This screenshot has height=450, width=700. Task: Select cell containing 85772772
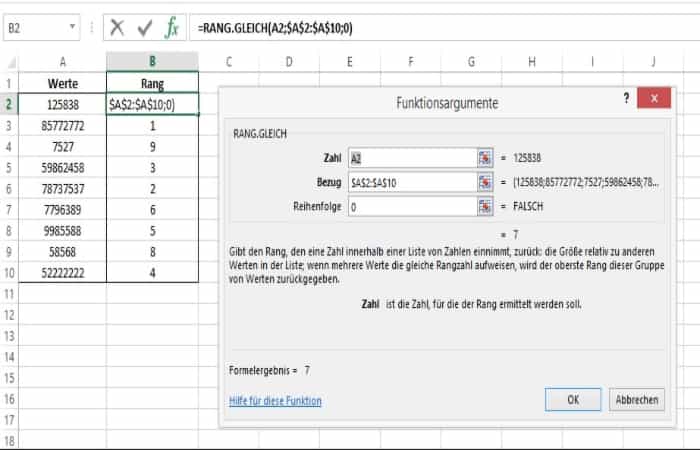(x=62, y=126)
